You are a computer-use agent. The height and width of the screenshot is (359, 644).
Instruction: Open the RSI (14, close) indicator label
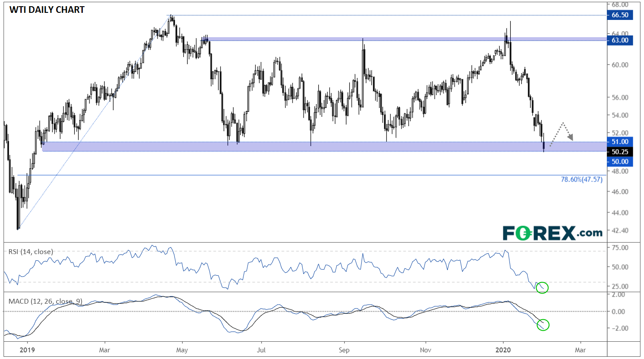30,251
